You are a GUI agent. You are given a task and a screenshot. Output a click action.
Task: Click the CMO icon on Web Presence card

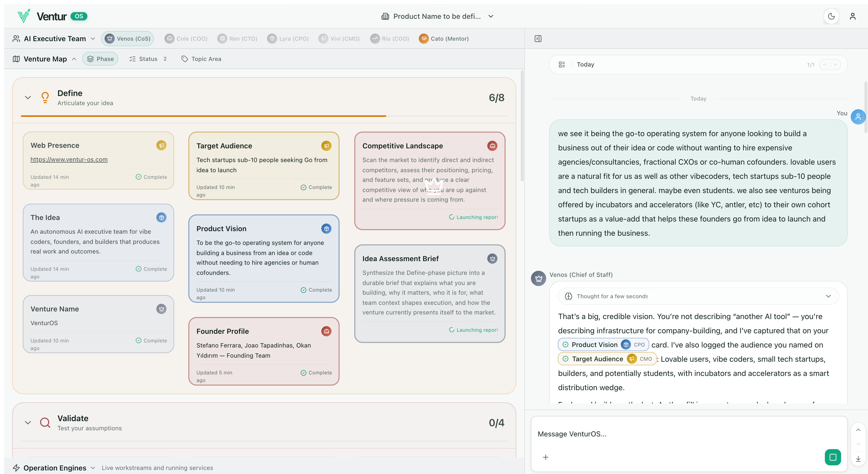[x=161, y=145]
